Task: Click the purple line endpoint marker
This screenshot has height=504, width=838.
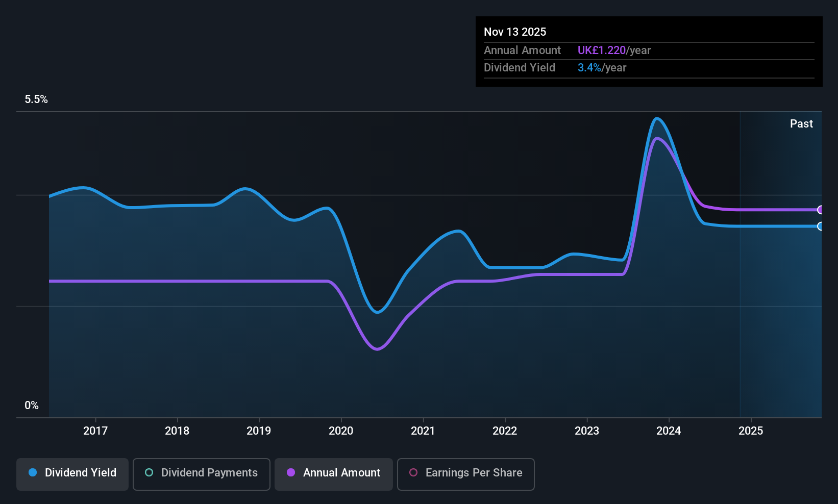Action: [821, 210]
